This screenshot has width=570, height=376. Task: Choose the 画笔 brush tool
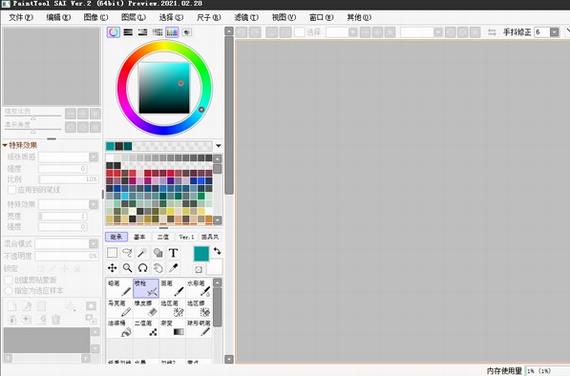coord(172,288)
